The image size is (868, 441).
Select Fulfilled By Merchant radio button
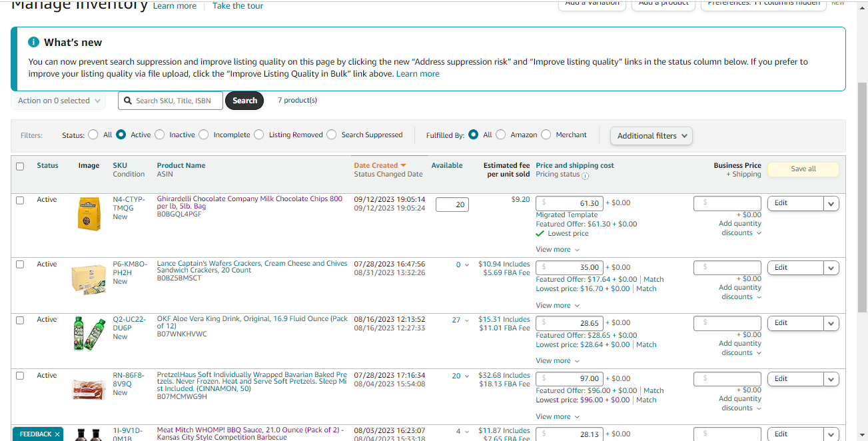tap(546, 135)
